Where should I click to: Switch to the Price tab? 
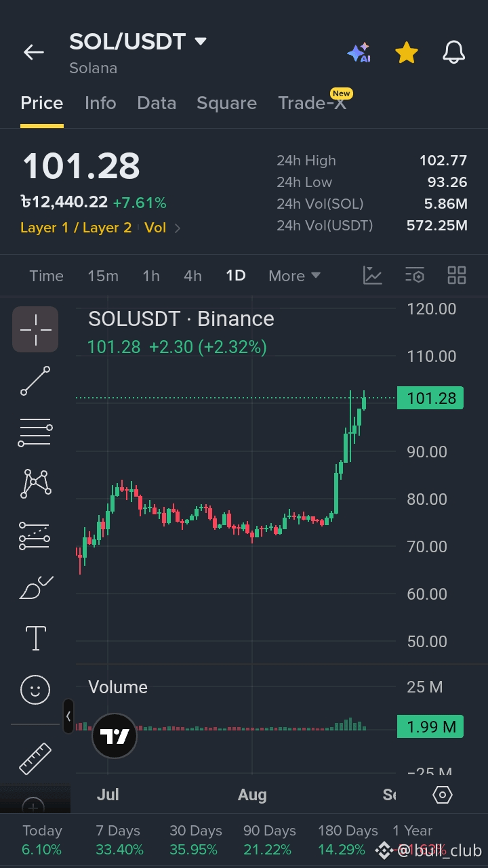click(42, 103)
